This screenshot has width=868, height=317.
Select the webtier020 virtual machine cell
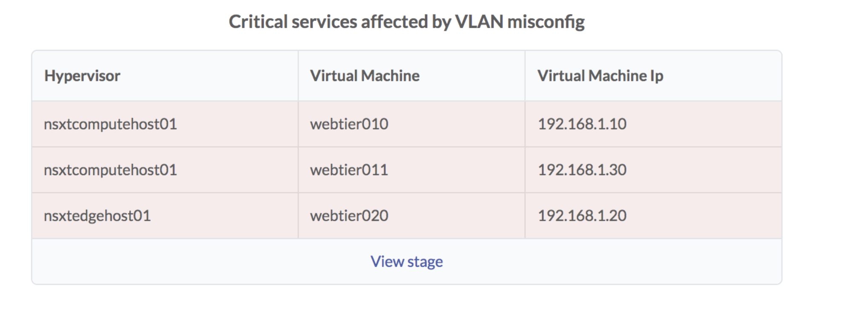pos(349,216)
